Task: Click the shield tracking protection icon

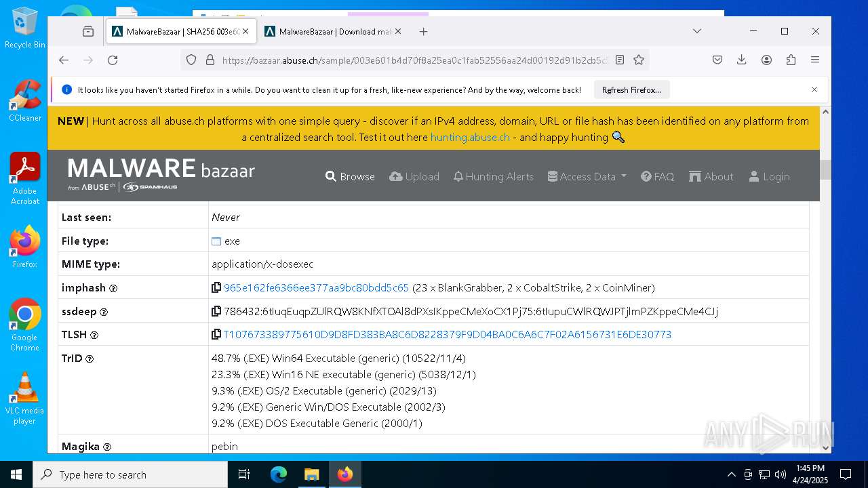Action: [x=191, y=60]
